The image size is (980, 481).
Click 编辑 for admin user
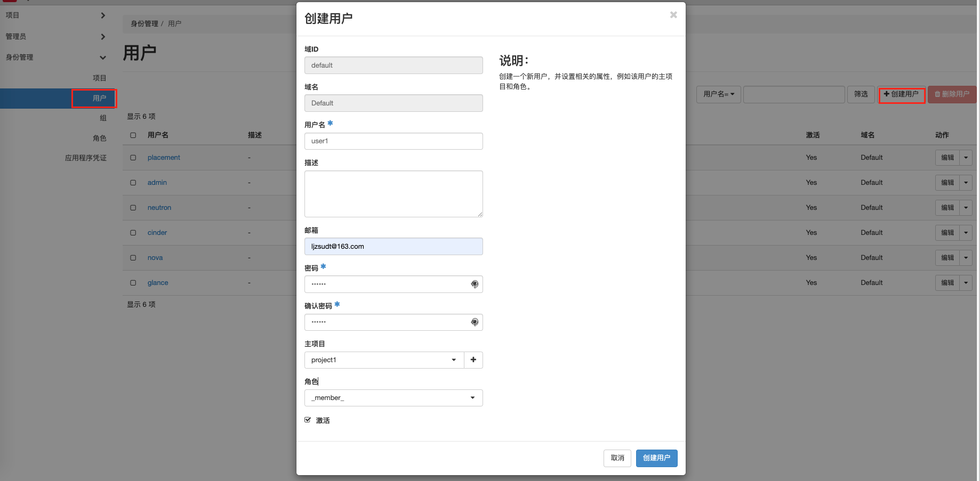pos(947,183)
